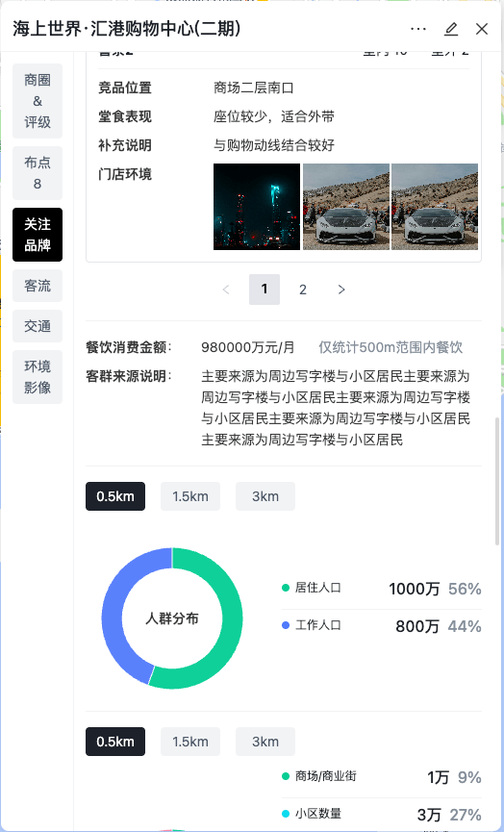Click the 小区数量 legend label

click(317, 814)
